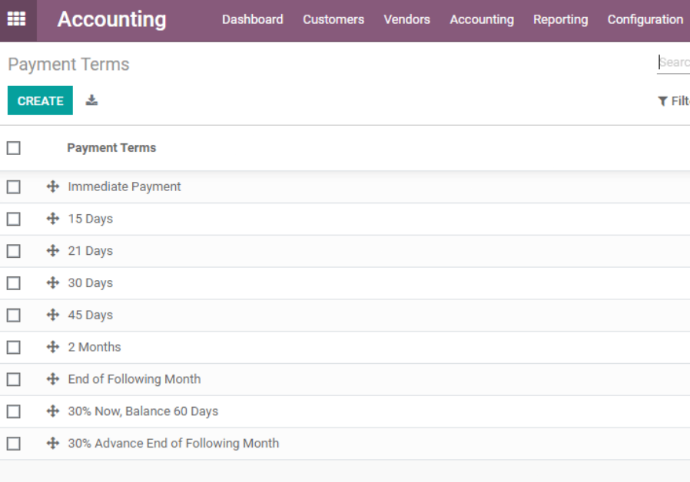
Task: Open the apps grid menu icon
Action: tap(17, 19)
